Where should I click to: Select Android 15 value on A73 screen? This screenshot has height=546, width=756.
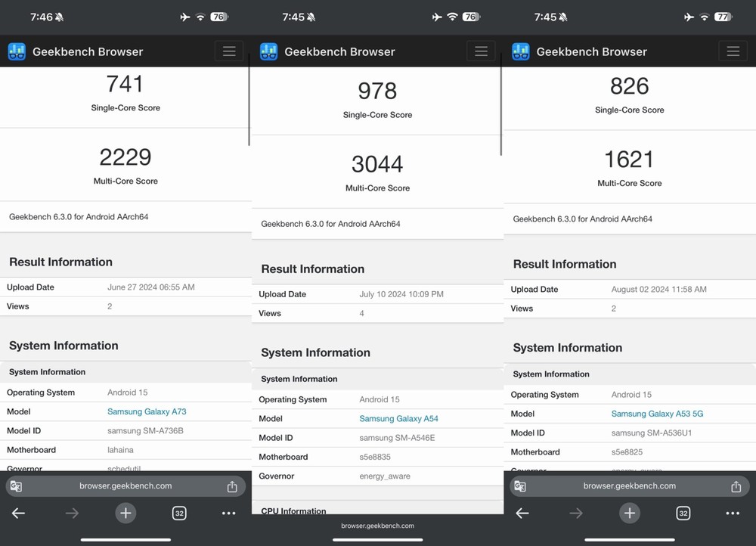127,392
